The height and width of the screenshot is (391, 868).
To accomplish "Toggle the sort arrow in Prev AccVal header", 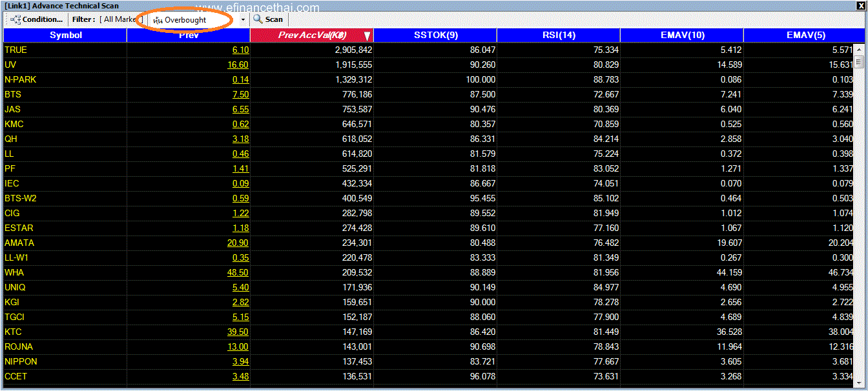I will pos(367,36).
